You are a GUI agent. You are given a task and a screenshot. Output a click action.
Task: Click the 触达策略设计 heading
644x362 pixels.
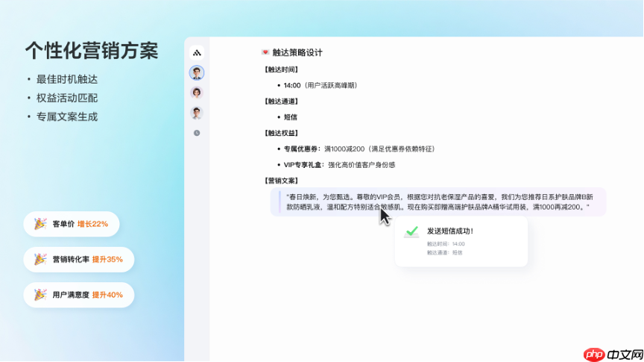click(x=297, y=52)
